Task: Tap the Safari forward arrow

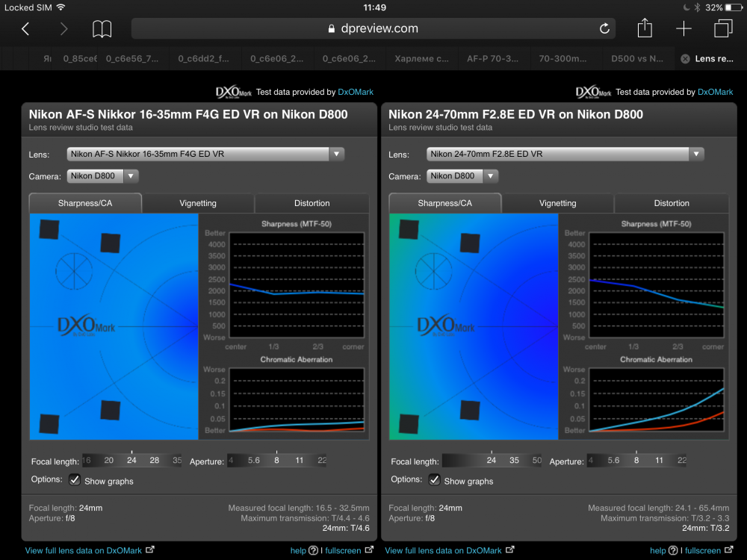Action: [x=63, y=29]
